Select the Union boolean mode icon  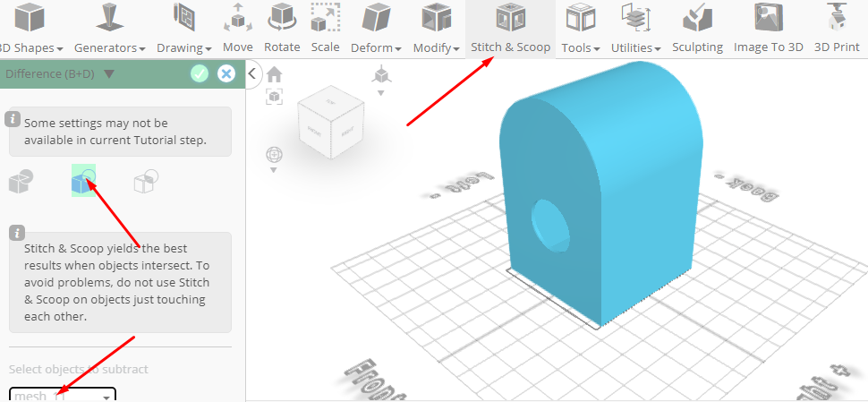(x=21, y=181)
